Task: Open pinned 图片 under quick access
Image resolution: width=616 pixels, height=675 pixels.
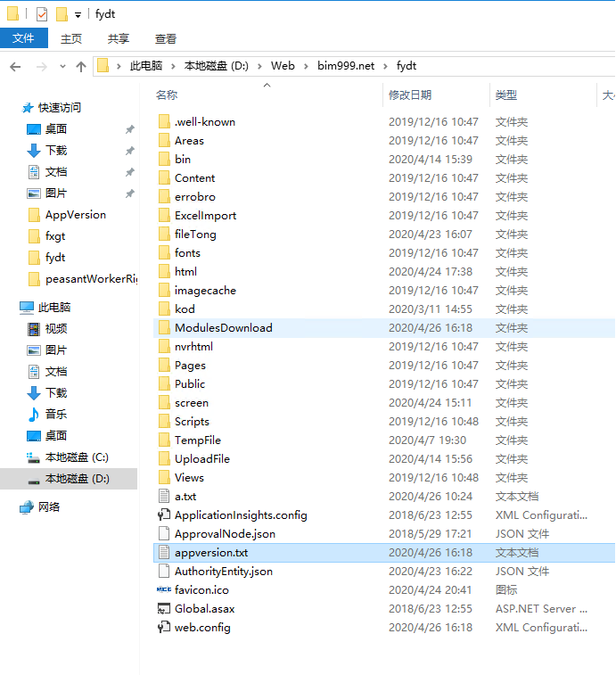Action: pyautogui.click(x=56, y=193)
